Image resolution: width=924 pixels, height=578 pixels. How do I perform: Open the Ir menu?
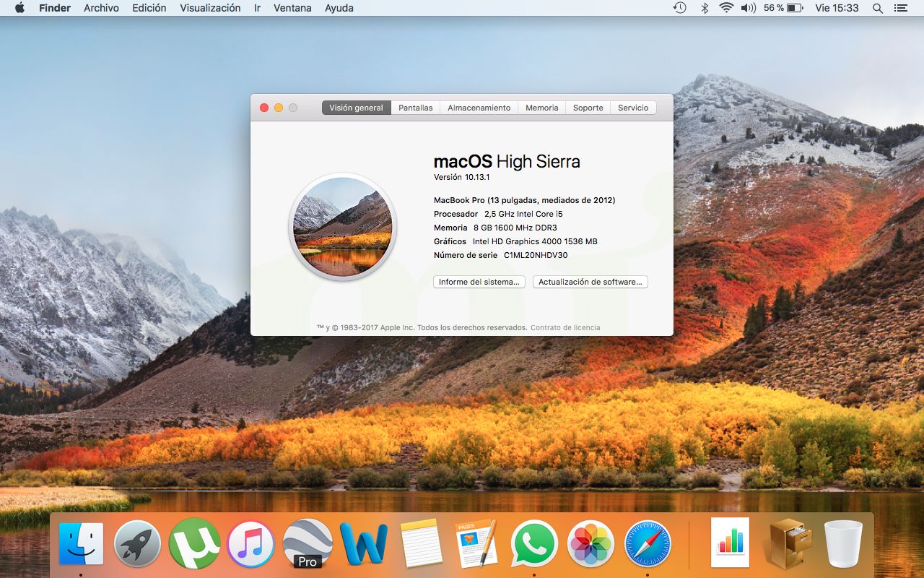(x=258, y=8)
